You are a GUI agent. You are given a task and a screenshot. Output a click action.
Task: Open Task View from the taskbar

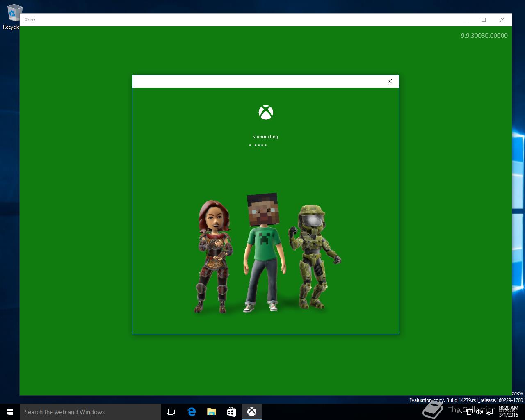coord(171,412)
